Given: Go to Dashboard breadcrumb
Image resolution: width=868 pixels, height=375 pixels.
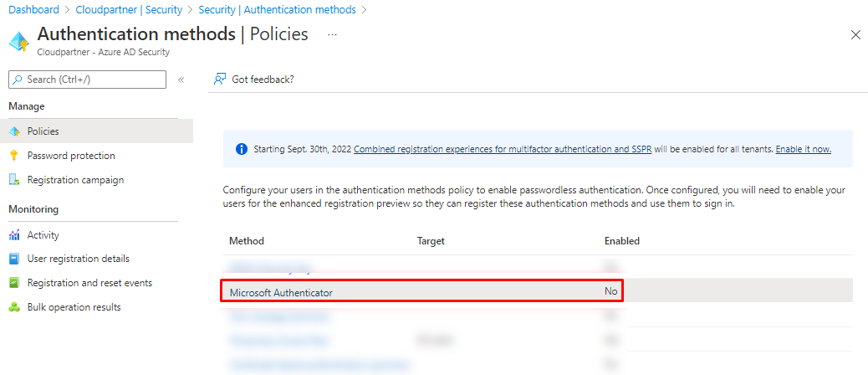Looking at the screenshot, I should point(34,10).
